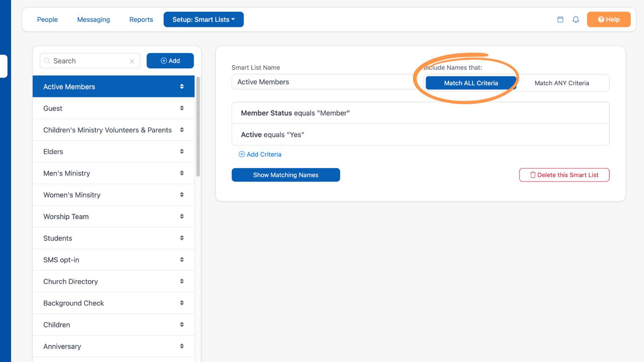Select Church Directory smart list
644x362 pixels.
click(114, 281)
